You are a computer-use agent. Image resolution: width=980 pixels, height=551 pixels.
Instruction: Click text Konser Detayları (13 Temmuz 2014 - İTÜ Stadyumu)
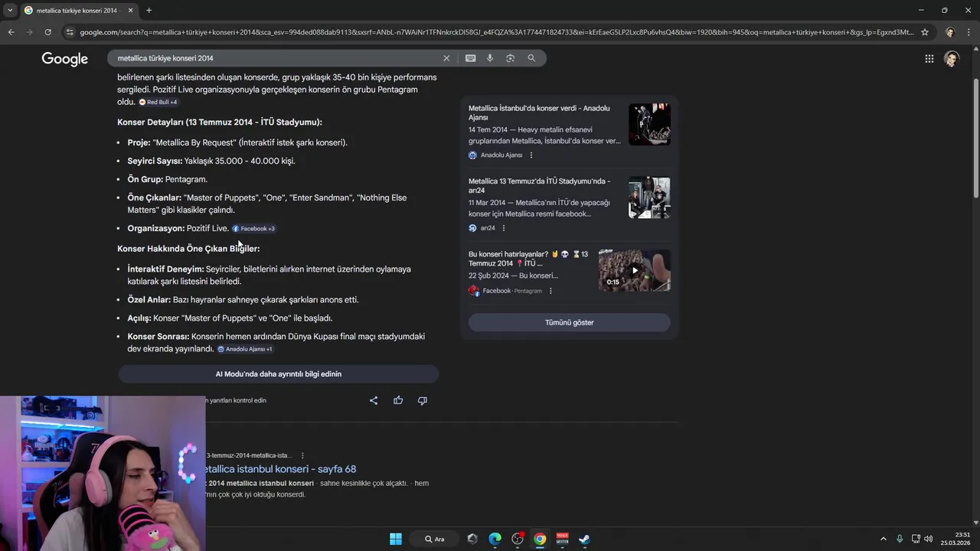point(220,122)
